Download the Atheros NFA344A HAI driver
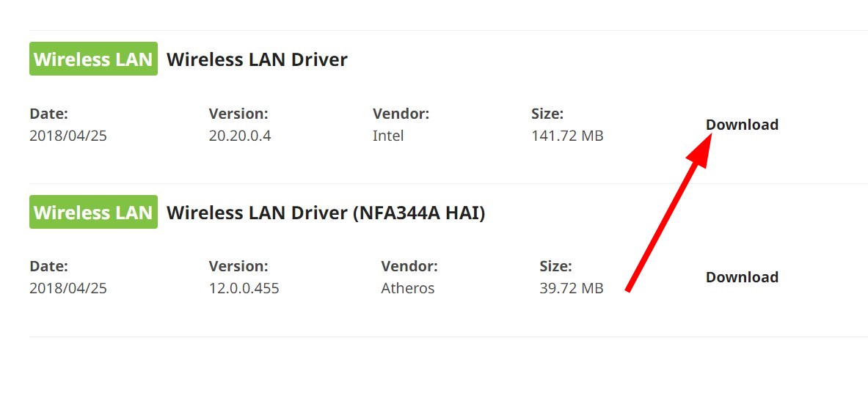 (742, 277)
